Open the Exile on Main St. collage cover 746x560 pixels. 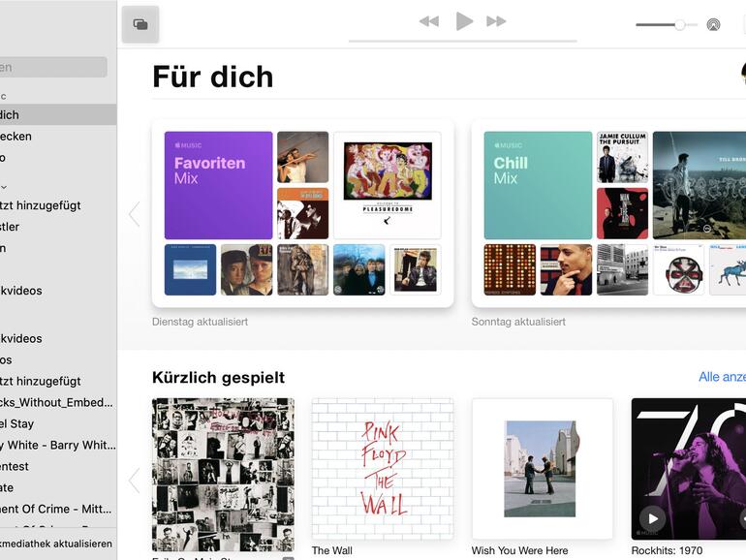pyautogui.click(x=223, y=475)
